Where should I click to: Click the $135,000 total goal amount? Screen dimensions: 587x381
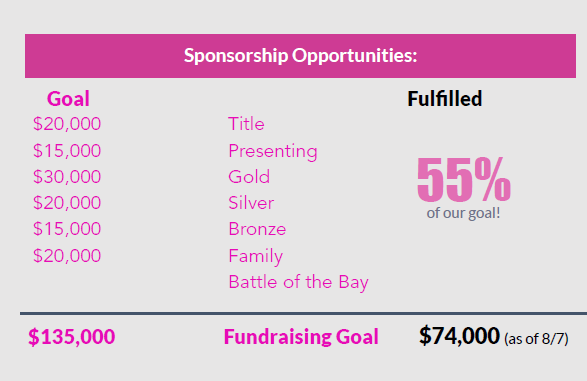pyautogui.click(x=72, y=336)
